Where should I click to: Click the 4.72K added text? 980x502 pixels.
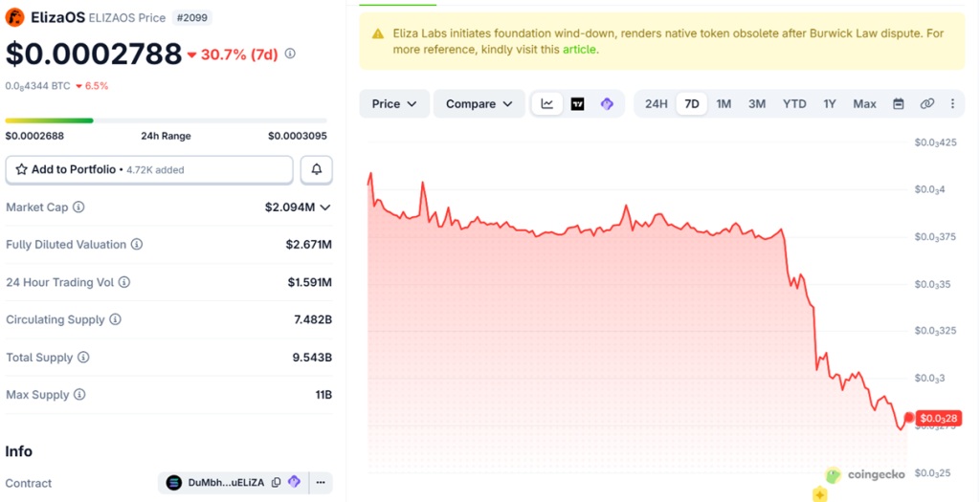[x=155, y=170]
